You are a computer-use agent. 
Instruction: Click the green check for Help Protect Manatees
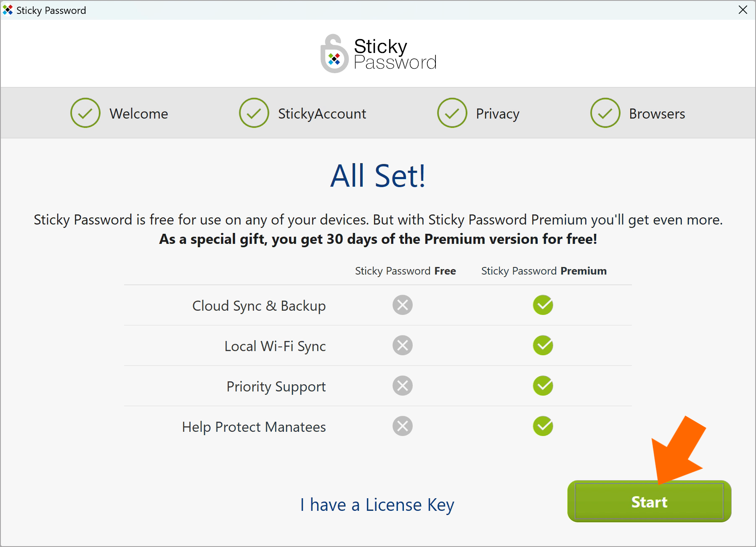pos(543,426)
